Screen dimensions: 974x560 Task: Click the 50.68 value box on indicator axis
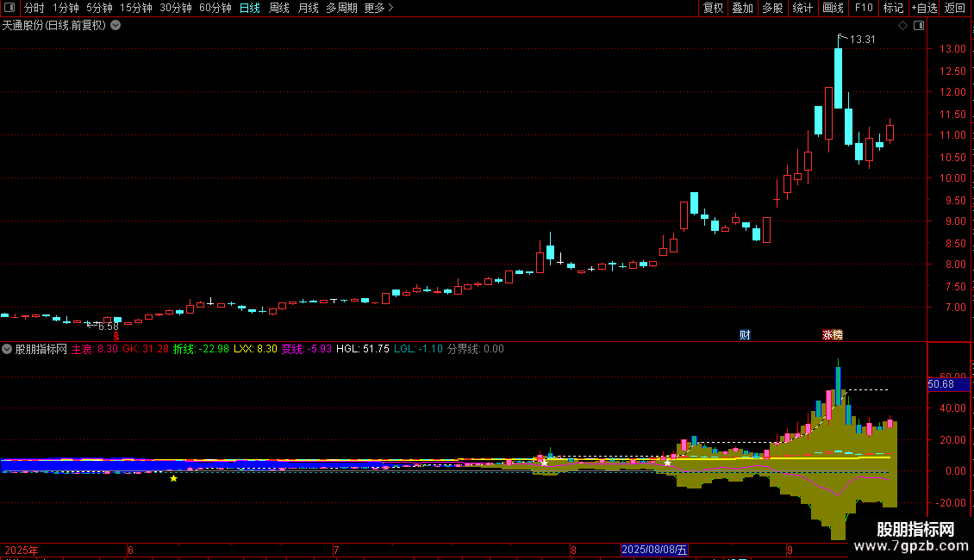pos(948,384)
